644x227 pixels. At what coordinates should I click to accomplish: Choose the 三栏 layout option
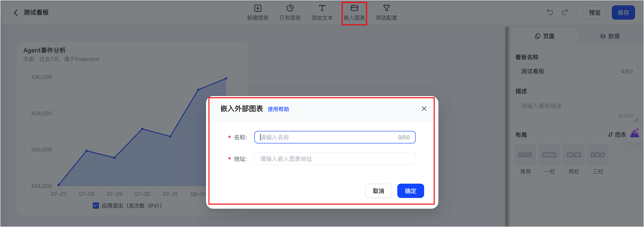[x=598, y=155]
